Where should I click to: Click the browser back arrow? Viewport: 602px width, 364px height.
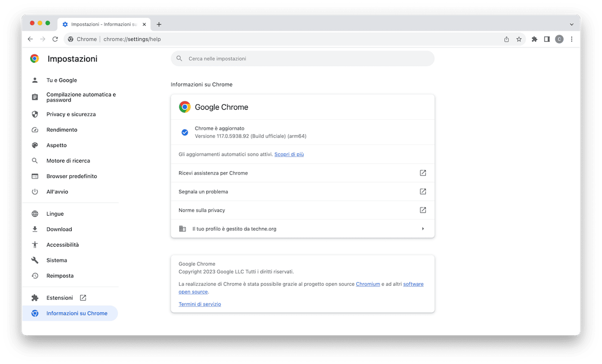click(x=30, y=39)
